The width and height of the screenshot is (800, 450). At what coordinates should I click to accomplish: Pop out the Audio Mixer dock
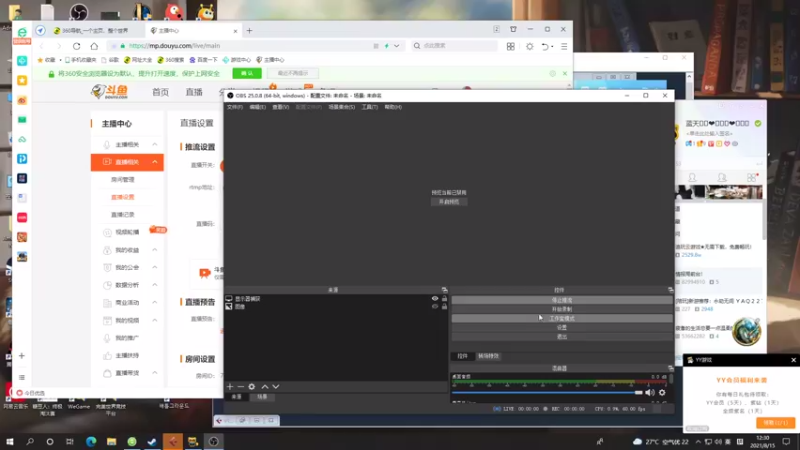(x=670, y=368)
